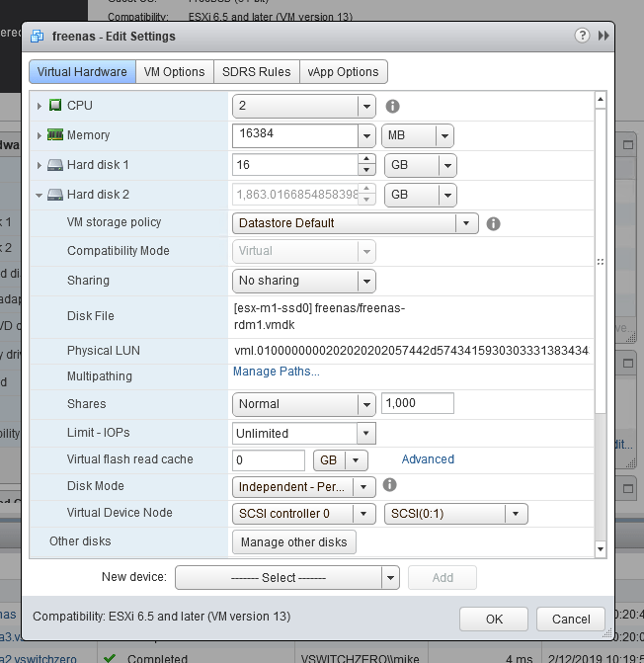Viewport: 644px width, 663px height.
Task: Click the Completed status in background task list
Action: click(157, 659)
